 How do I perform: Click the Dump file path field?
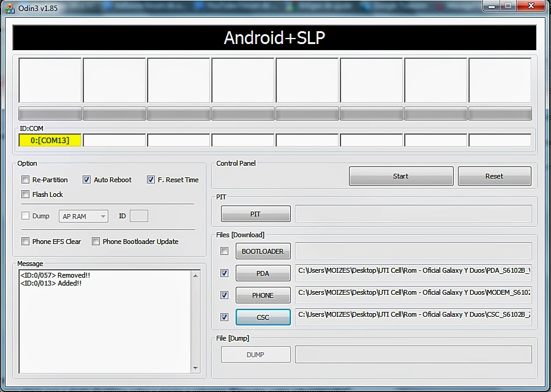click(x=414, y=355)
